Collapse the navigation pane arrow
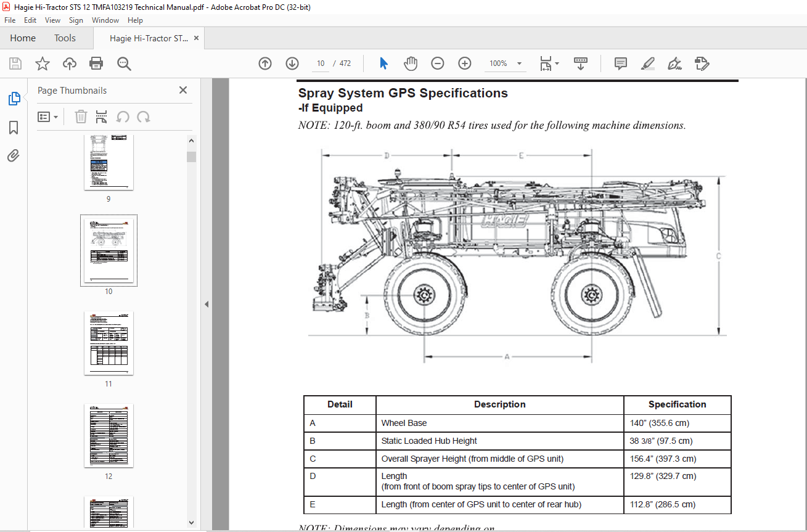Image resolution: width=807 pixels, height=532 pixels. pyautogui.click(x=207, y=304)
